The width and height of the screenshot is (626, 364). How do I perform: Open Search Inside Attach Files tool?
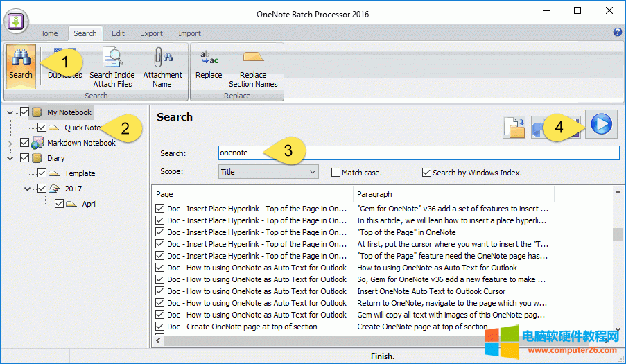[112, 67]
